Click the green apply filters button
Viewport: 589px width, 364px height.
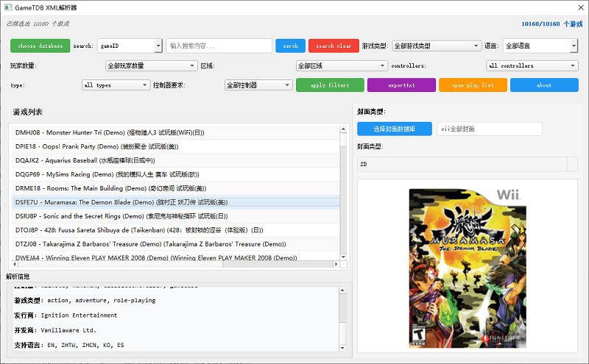330,85
